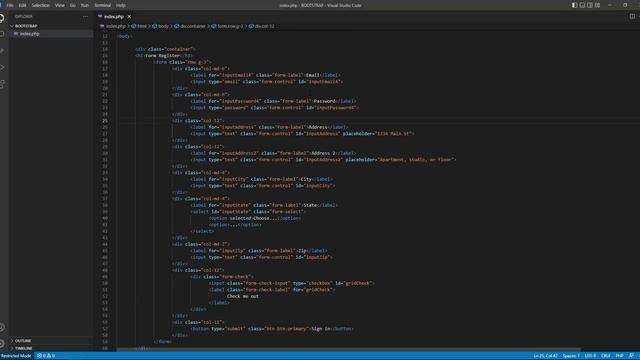Screen dimensions: 640x360
Task: Open the View menu
Action: (x=60, y=5)
